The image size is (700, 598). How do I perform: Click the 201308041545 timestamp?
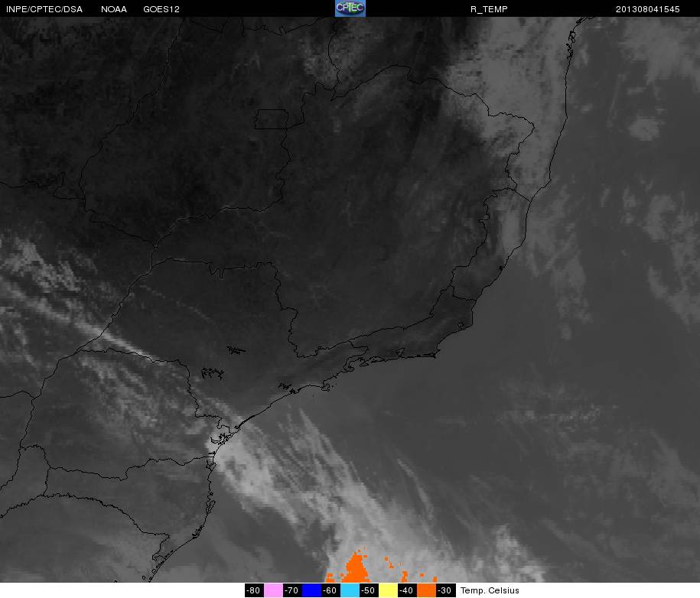[x=647, y=9]
